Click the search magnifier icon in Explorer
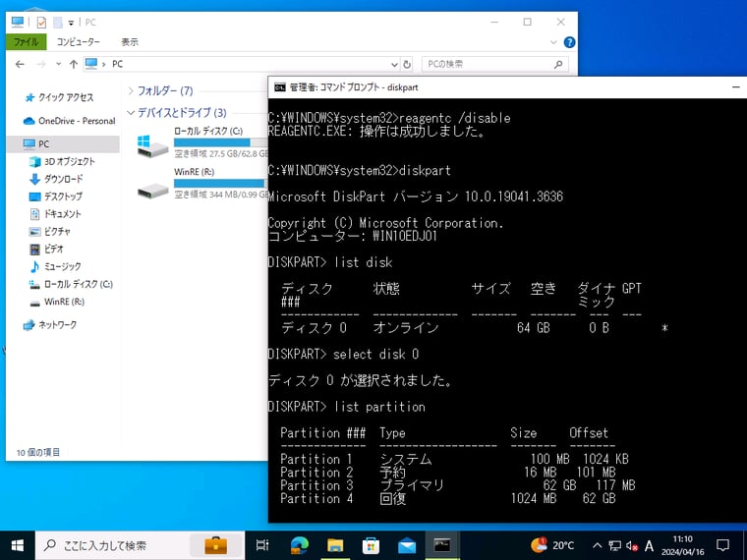Image resolution: width=747 pixels, height=560 pixels. click(x=558, y=64)
